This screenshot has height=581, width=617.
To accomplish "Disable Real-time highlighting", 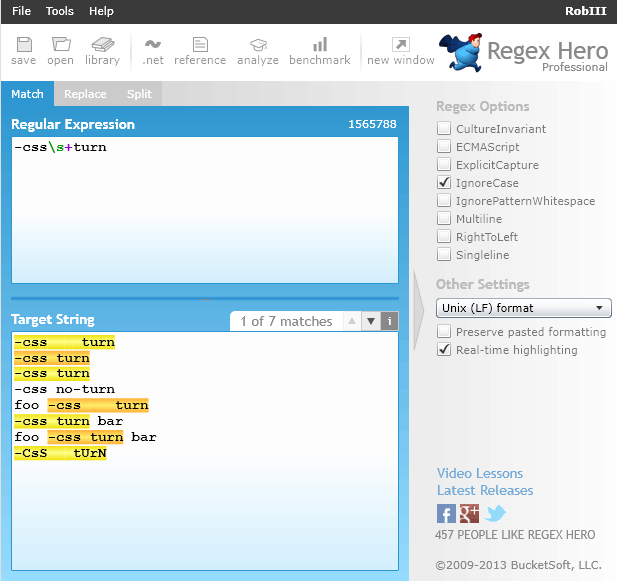I will pyautogui.click(x=444, y=350).
